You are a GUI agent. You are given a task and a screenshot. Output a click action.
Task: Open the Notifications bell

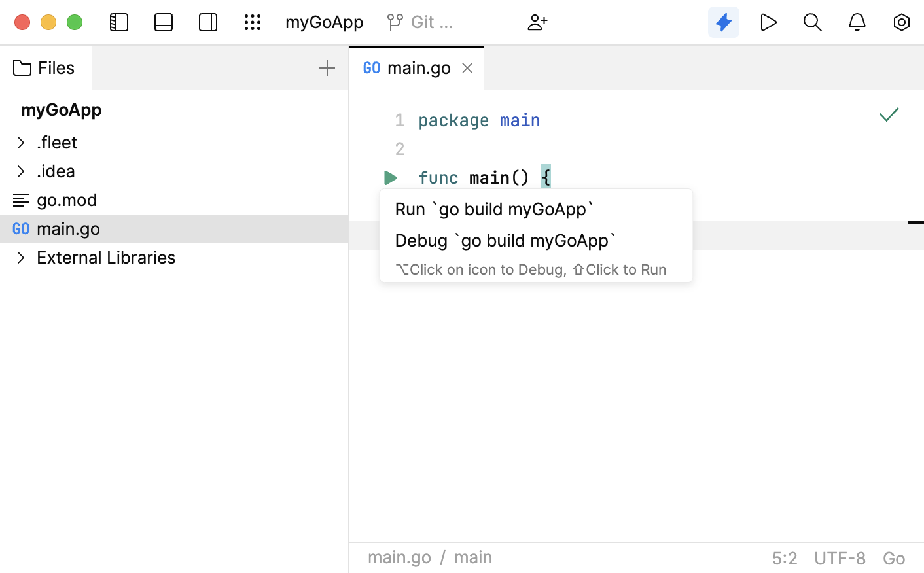point(857,22)
